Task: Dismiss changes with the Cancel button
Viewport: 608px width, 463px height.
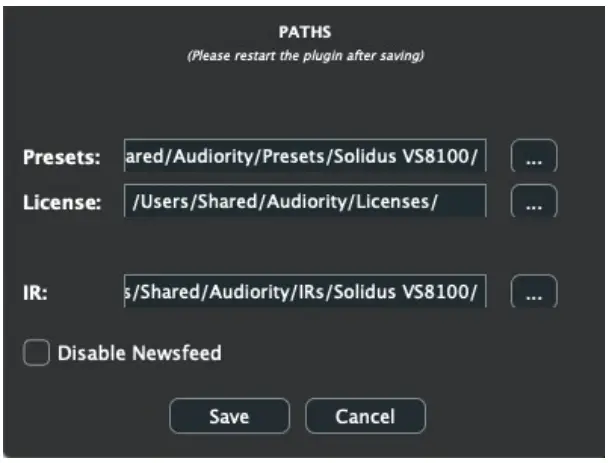Action: pos(365,416)
